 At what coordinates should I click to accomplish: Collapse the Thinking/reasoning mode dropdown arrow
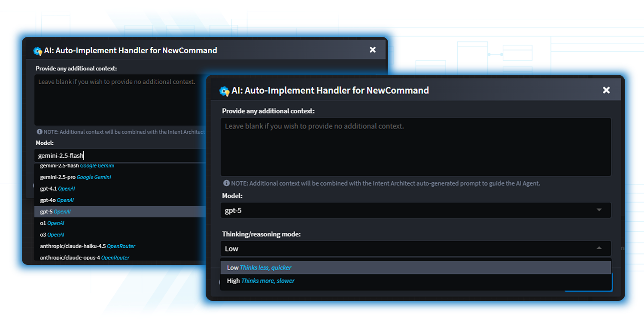(599, 248)
